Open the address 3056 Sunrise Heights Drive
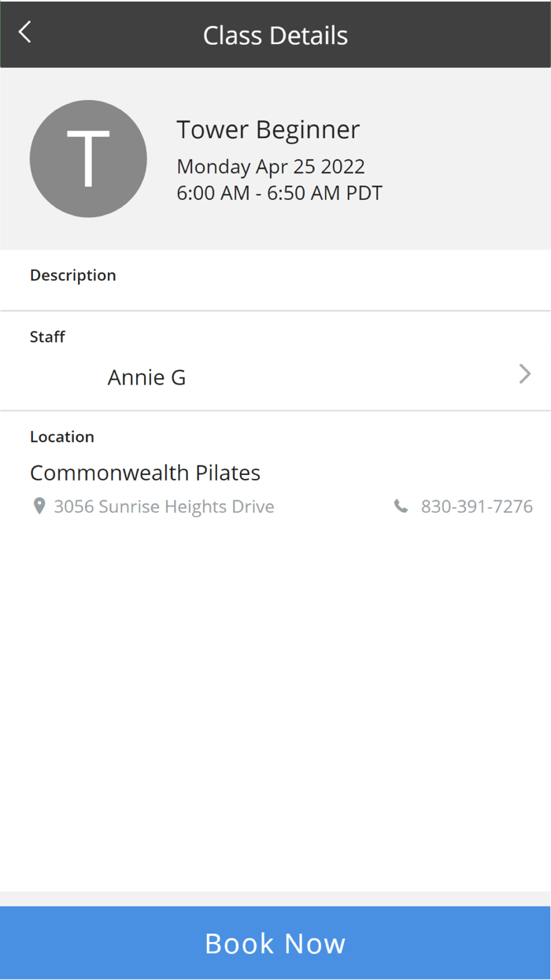This screenshot has height=980, width=551. coord(162,506)
